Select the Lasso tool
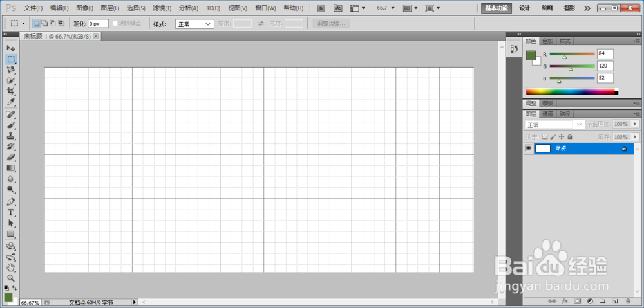The width and height of the screenshot is (644, 308). pos(11,69)
